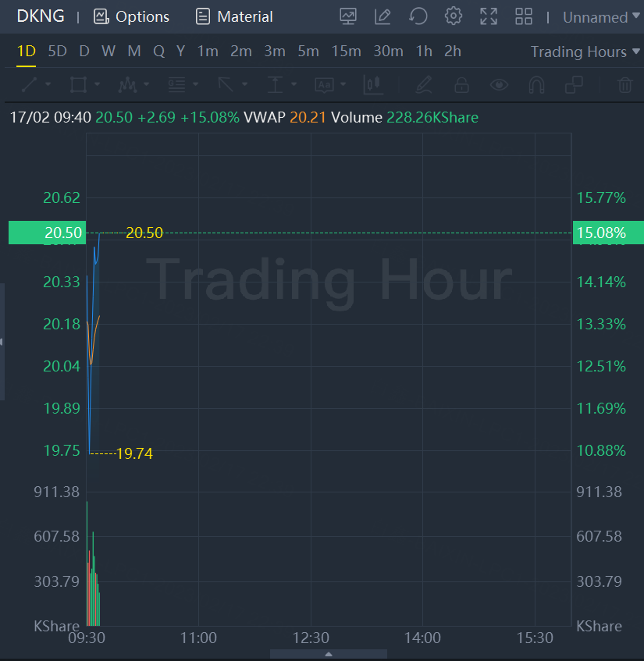This screenshot has height=661, width=644.
Task: Expand the text annotation tool dropdown arrow
Action: coord(343,84)
